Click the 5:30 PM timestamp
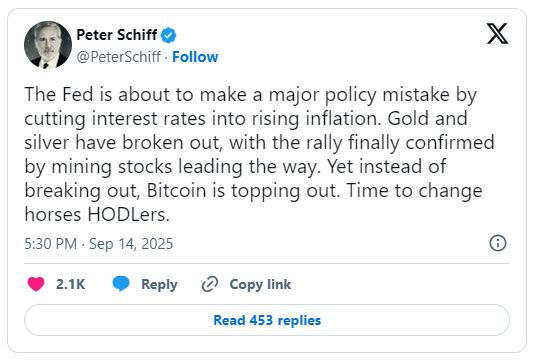The image size is (534, 362). coord(50,244)
